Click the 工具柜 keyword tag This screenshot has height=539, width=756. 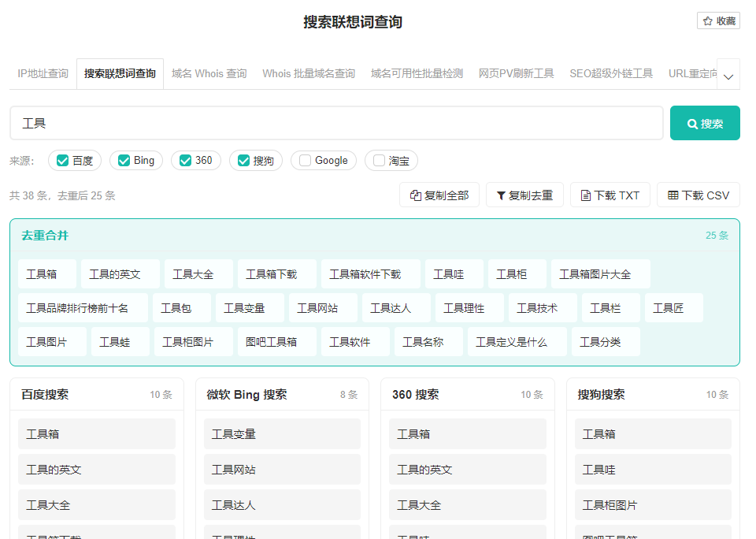tap(517, 274)
